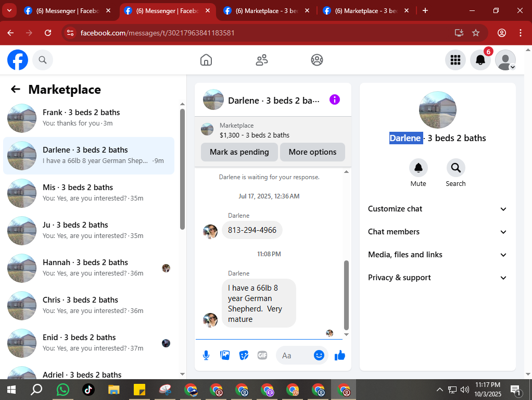Image resolution: width=532 pixels, height=400 pixels.
Task: Open the emoji picker smiley icon
Action: point(319,356)
